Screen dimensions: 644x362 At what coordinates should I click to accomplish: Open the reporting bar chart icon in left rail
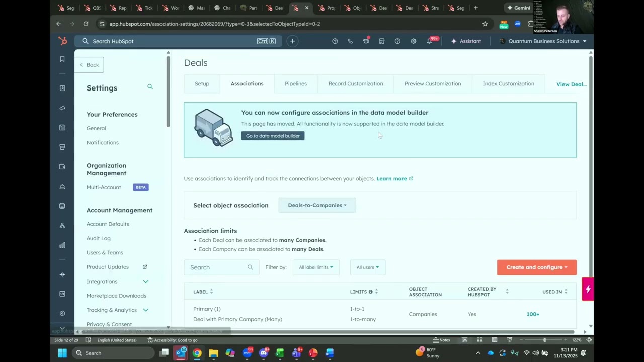click(x=62, y=245)
